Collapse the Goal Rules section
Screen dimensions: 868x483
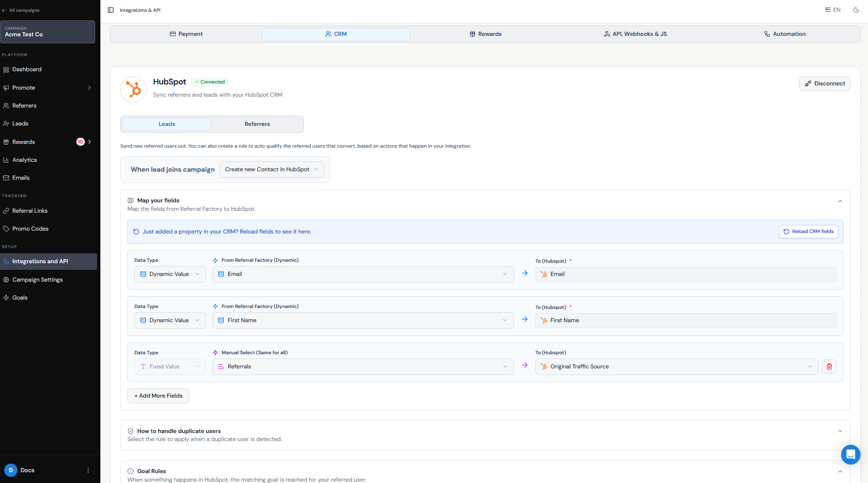840,471
